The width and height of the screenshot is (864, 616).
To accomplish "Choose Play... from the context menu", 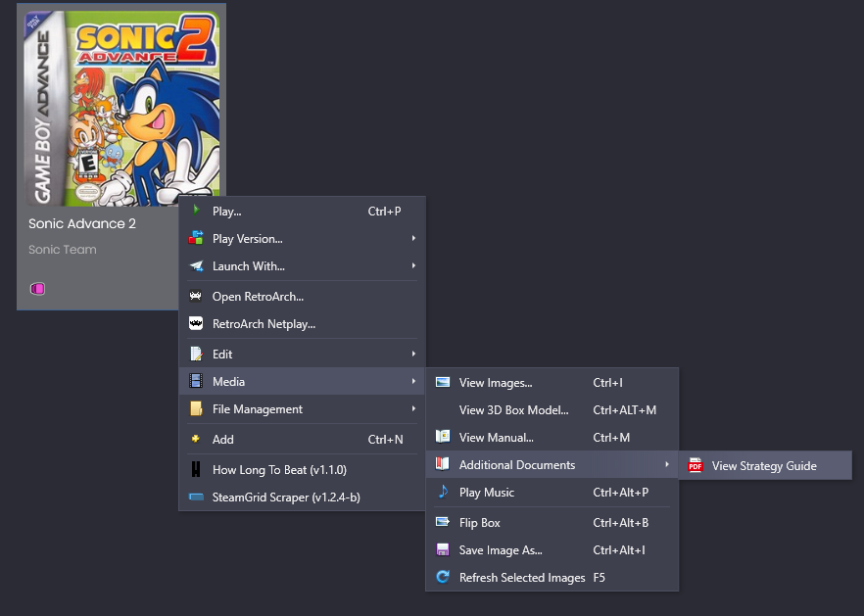I will 302,211.
